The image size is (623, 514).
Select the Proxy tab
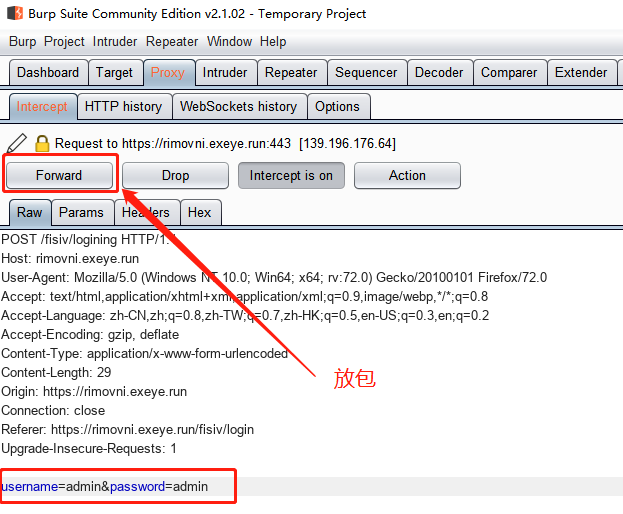pyautogui.click(x=168, y=72)
